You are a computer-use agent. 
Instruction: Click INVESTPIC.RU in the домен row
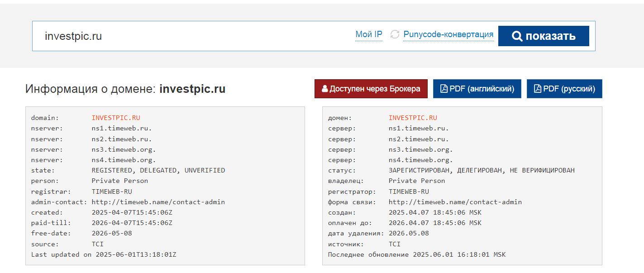tap(413, 118)
